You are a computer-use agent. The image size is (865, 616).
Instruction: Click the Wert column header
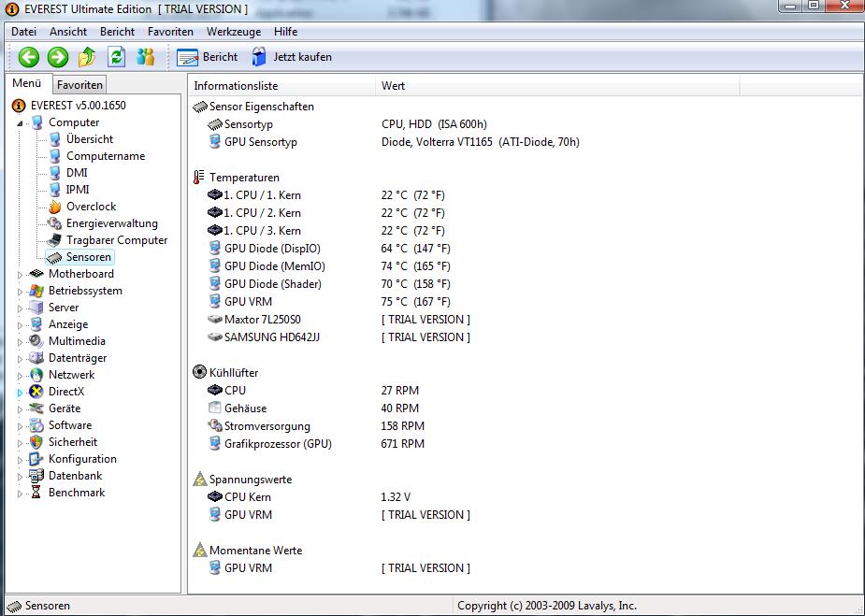557,85
